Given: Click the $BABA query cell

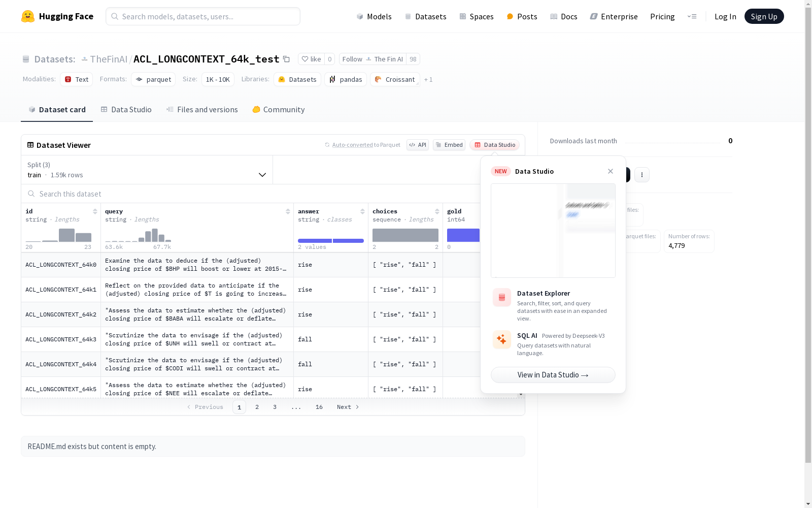Looking at the screenshot, I should coord(197,314).
